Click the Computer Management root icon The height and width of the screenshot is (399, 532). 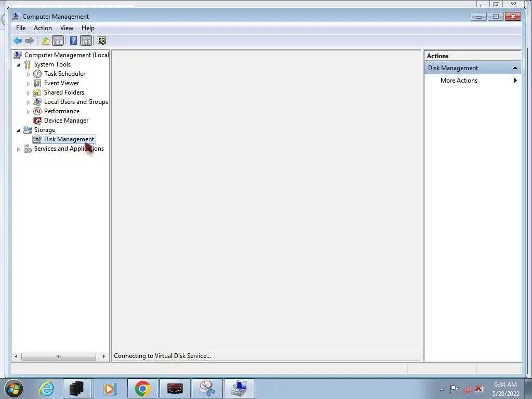point(17,55)
